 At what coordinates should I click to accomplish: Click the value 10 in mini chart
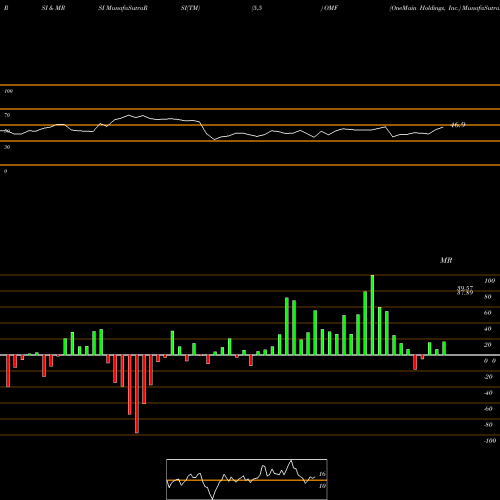coord(322,486)
